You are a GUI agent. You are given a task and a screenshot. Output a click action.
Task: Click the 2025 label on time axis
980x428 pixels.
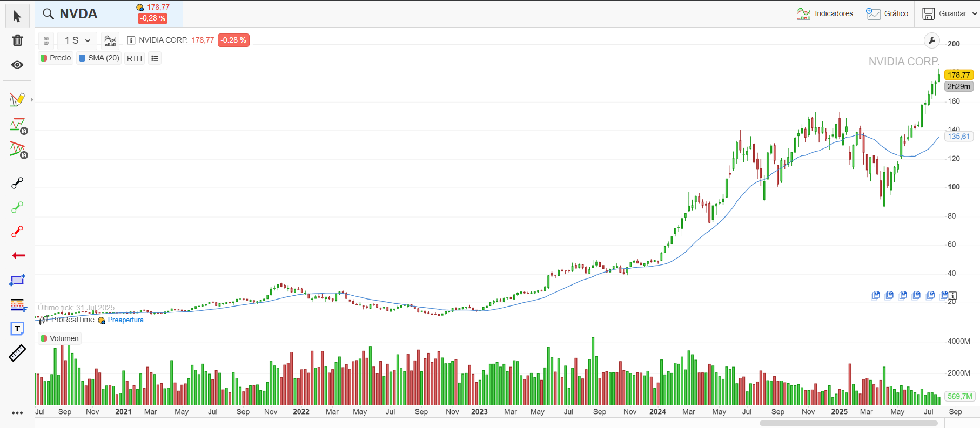[x=839, y=412]
